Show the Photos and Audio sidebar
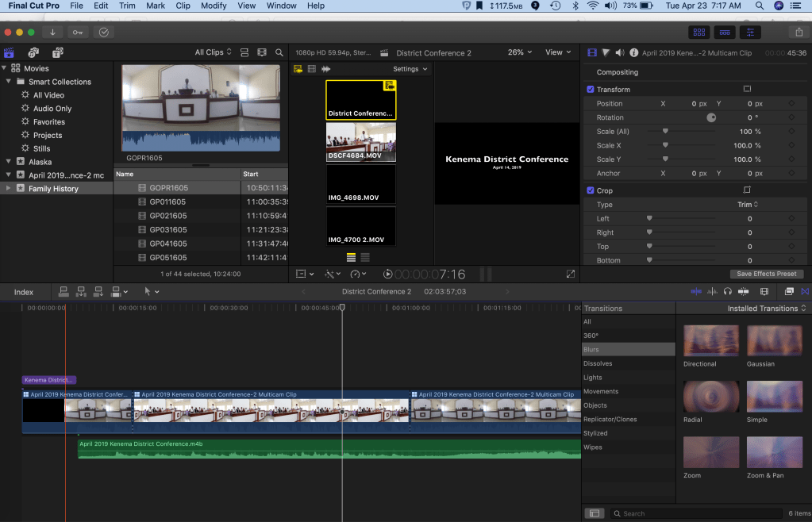Viewport: 812px width, 522px height. point(33,52)
